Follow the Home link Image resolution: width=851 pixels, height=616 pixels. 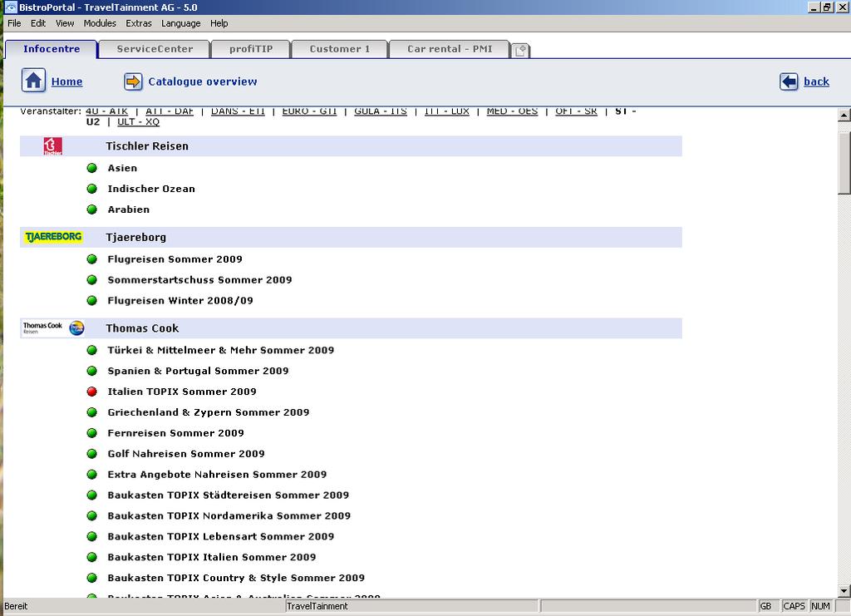pos(66,81)
